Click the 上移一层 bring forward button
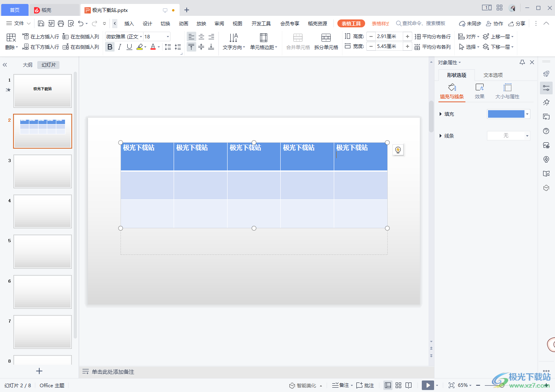Image resolution: width=555 pixels, height=392 pixels. [x=498, y=36]
